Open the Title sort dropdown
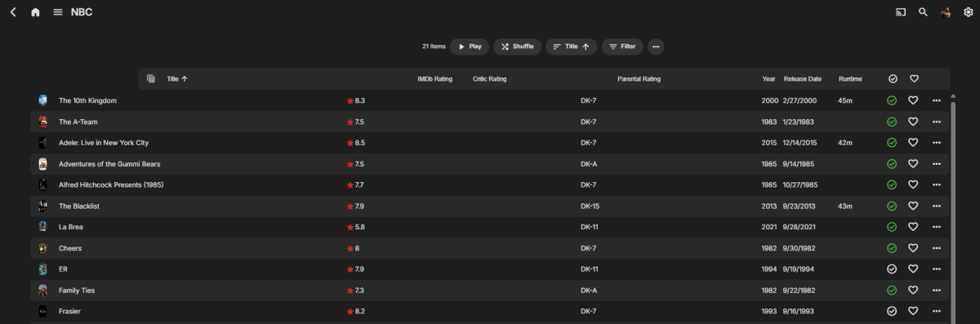The height and width of the screenshot is (324, 980). point(571,47)
